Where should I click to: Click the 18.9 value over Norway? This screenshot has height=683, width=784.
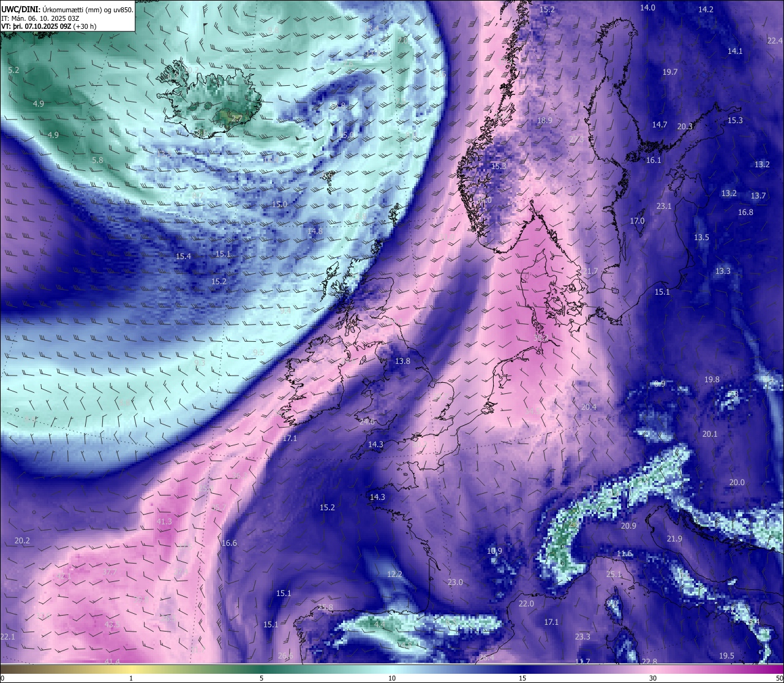coord(545,120)
